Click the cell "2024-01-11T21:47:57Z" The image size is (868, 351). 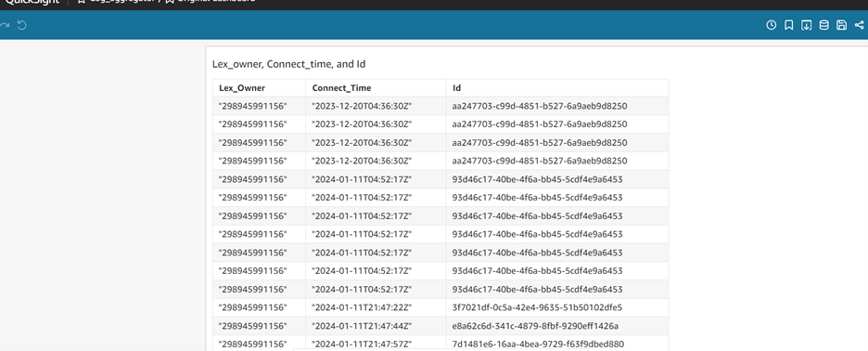[376, 344]
